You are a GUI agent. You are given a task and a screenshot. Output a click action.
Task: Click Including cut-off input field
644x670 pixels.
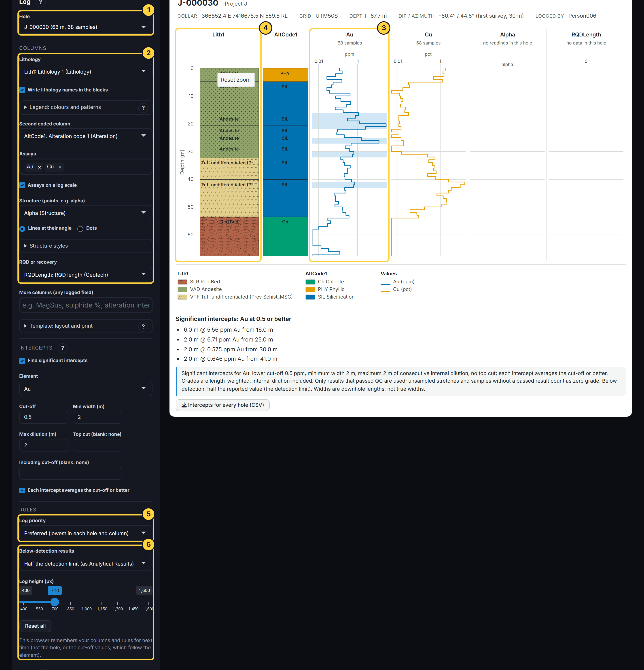(x=70, y=473)
